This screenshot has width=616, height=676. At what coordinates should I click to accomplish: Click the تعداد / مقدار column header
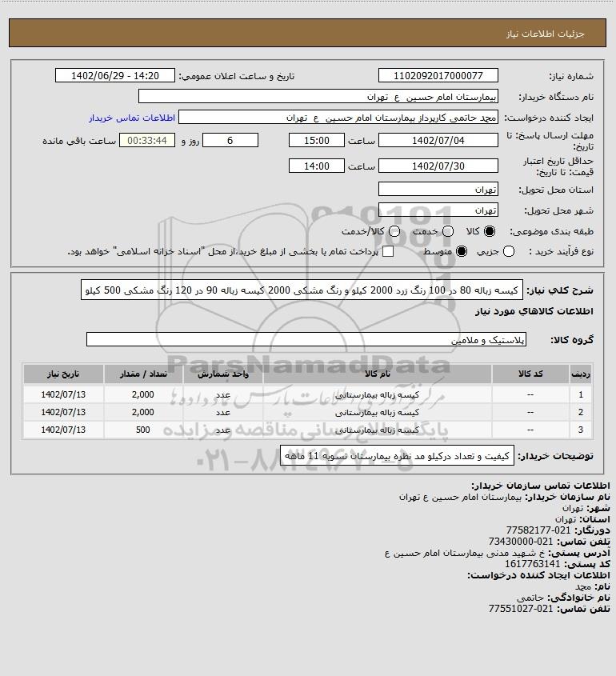[x=143, y=374]
